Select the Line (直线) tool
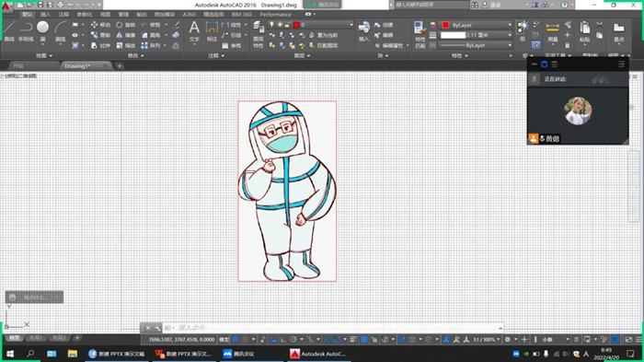The image size is (644, 362). [9, 30]
